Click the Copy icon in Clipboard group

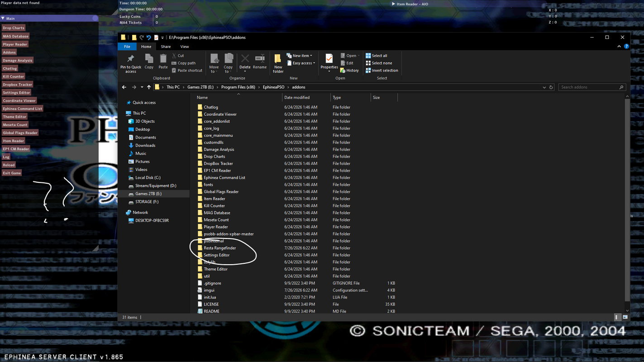click(x=149, y=58)
